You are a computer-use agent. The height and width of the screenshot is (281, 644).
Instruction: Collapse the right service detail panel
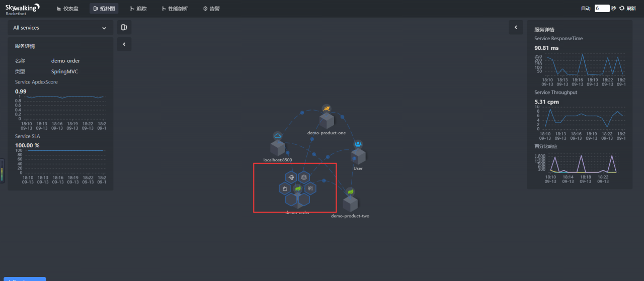[516, 28]
